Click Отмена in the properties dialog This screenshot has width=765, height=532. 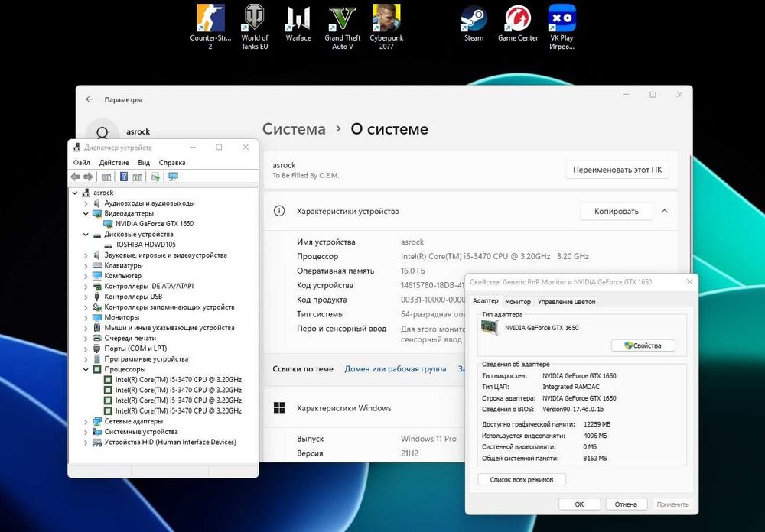626,504
